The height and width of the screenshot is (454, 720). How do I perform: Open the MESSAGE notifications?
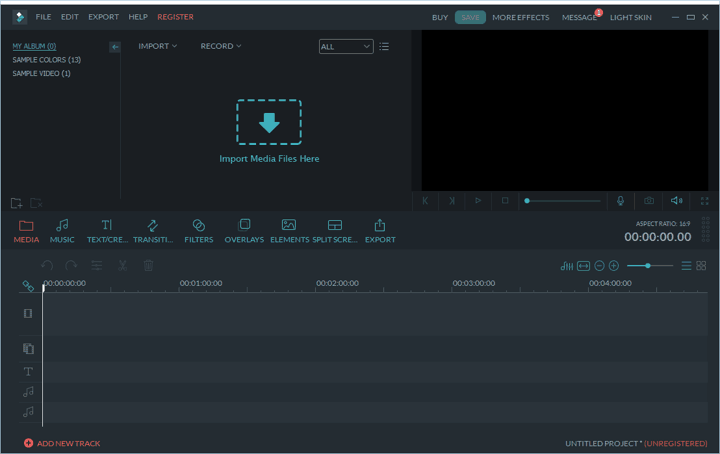pos(579,17)
